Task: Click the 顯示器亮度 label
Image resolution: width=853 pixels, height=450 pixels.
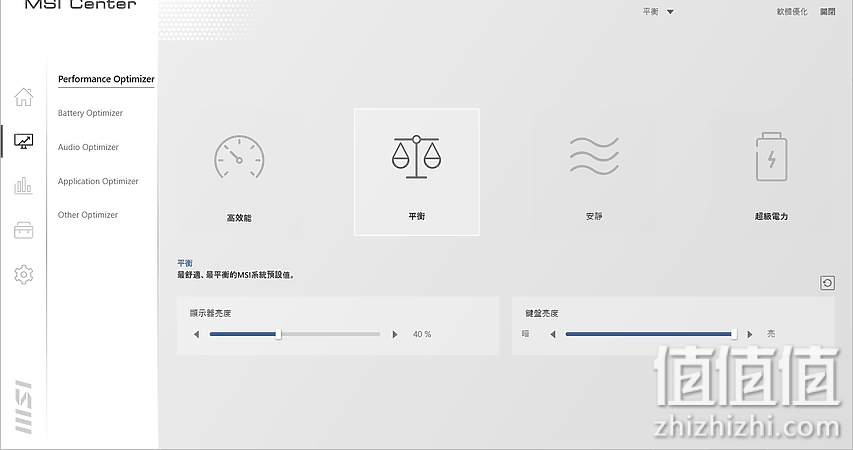Action: [211, 313]
